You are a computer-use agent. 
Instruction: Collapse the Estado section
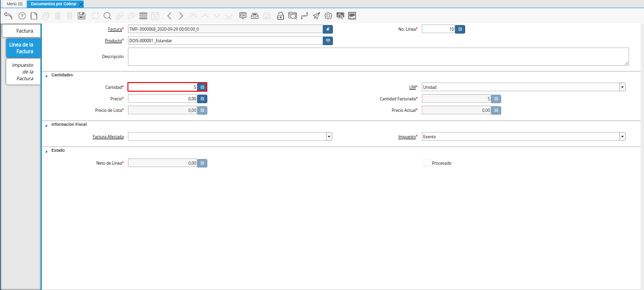click(47, 151)
